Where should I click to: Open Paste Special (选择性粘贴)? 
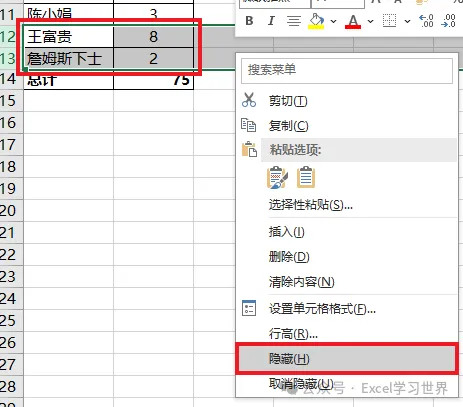(347, 205)
